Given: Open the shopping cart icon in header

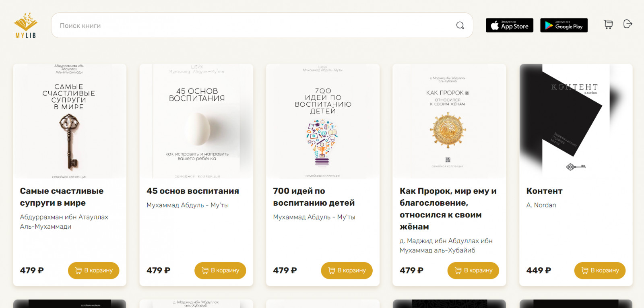Looking at the screenshot, I should point(608,25).
